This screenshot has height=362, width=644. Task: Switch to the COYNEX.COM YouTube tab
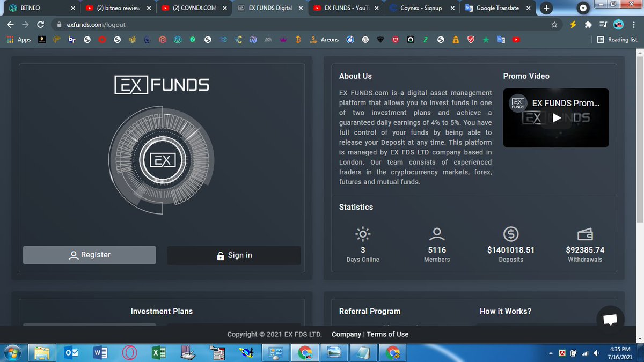tap(194, 8)
